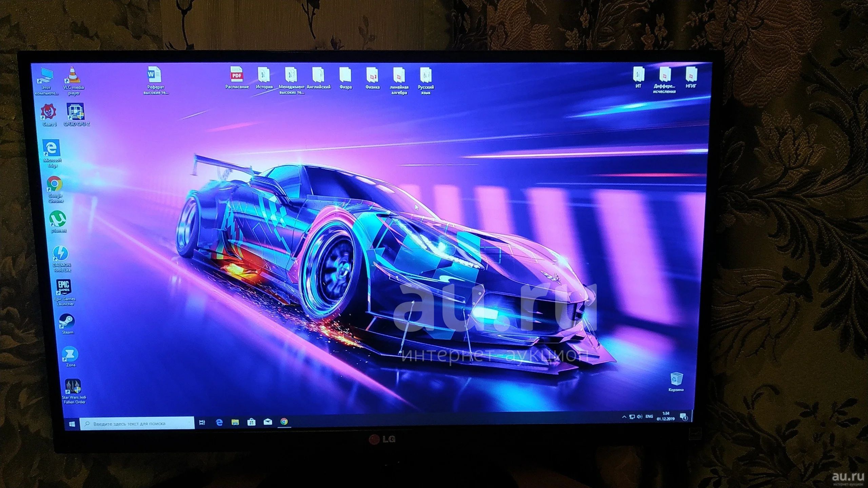
Task: Select the Zona desktop shortcut
Action: coord(71,357)
